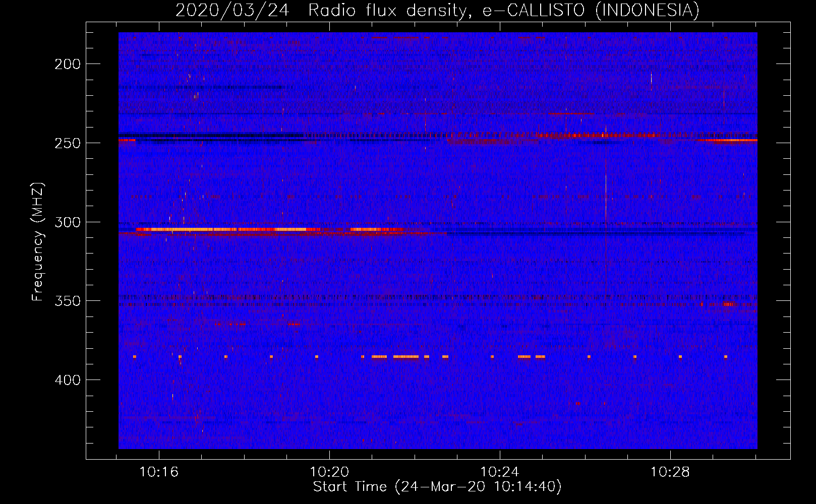The image size is (816, 504).
Task: Click the 400 frequency tick label
Action: pyautogui.click(x=68, y=380)
